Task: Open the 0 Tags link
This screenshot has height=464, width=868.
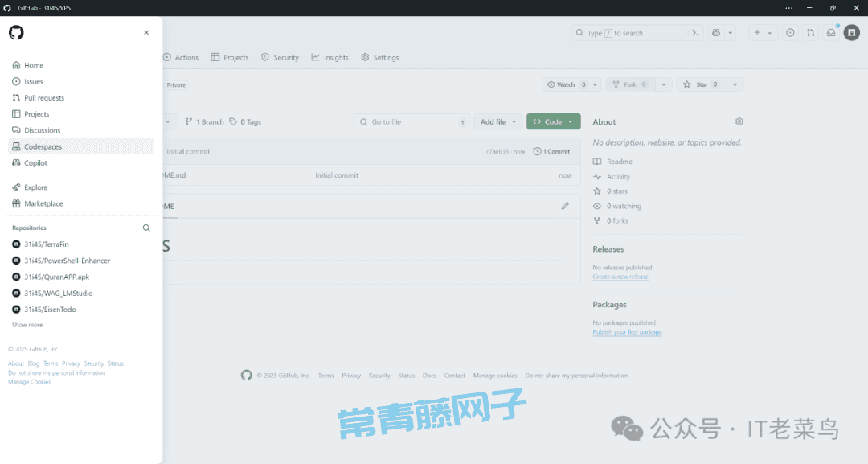Action: [x=245, y=121]
